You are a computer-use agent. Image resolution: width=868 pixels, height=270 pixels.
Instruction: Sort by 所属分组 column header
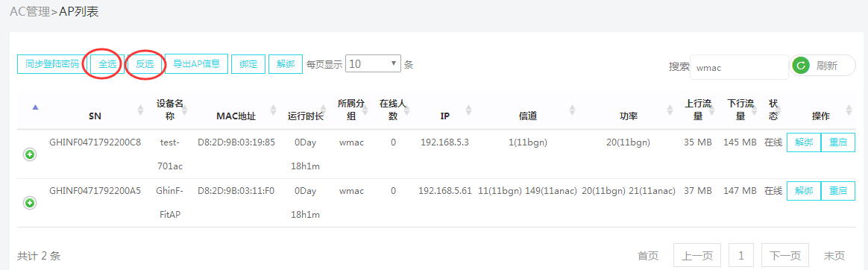tap(351, 110)
